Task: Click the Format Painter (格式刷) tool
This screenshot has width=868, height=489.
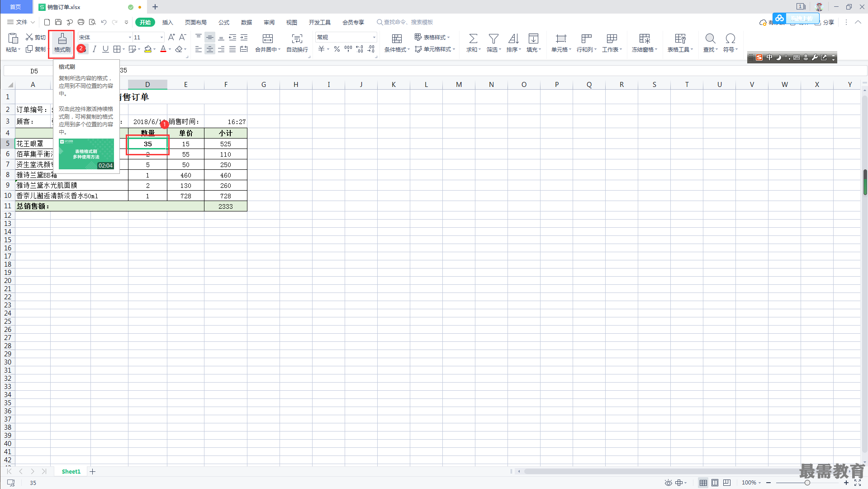Action: point(62,43)
